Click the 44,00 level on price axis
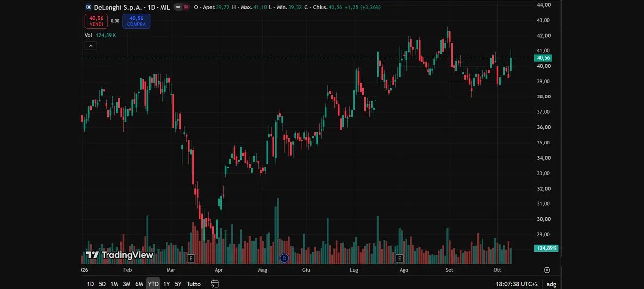 click(544, 5)
